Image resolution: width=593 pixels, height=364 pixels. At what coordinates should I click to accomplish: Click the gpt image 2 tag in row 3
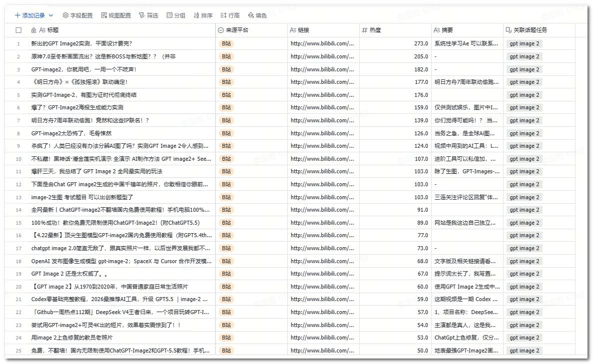(x=524, y=69)
